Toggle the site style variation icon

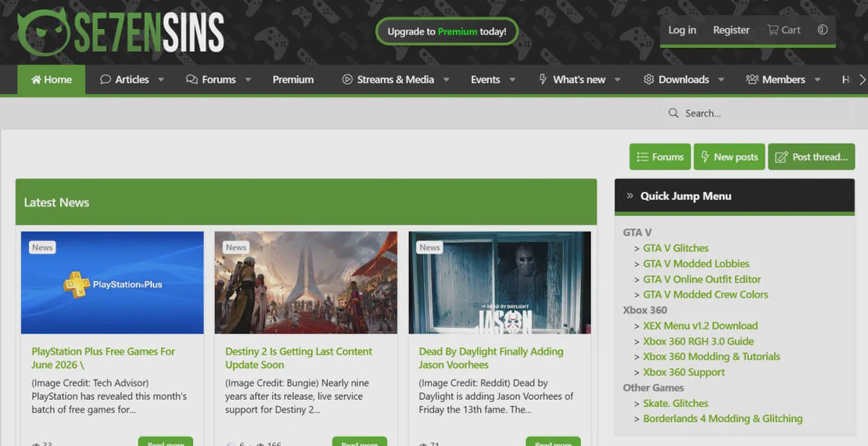pos(823,30)
